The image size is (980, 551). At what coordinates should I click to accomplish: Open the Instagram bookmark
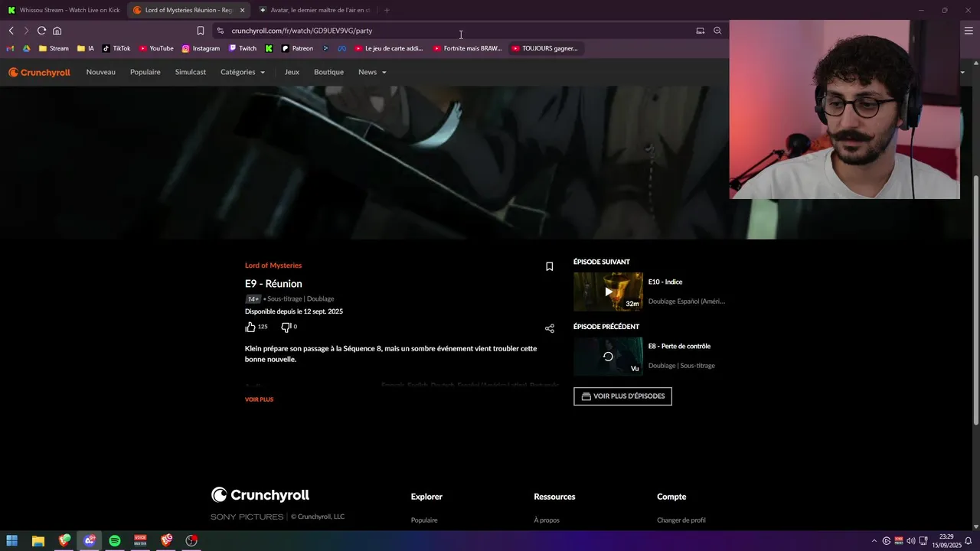[201, 48]
